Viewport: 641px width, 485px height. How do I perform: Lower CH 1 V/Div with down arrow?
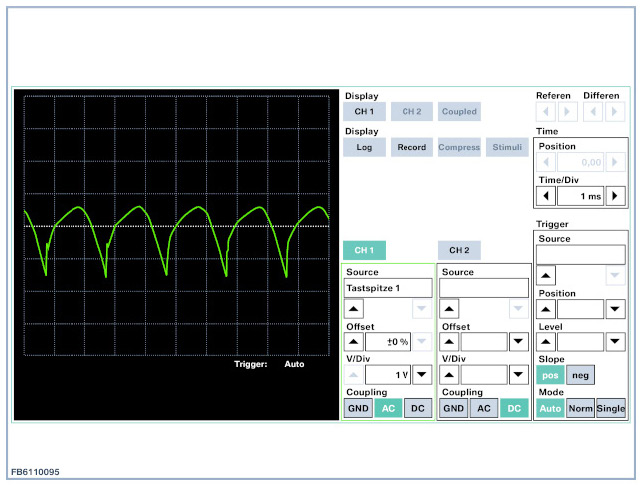coord(422,375)
